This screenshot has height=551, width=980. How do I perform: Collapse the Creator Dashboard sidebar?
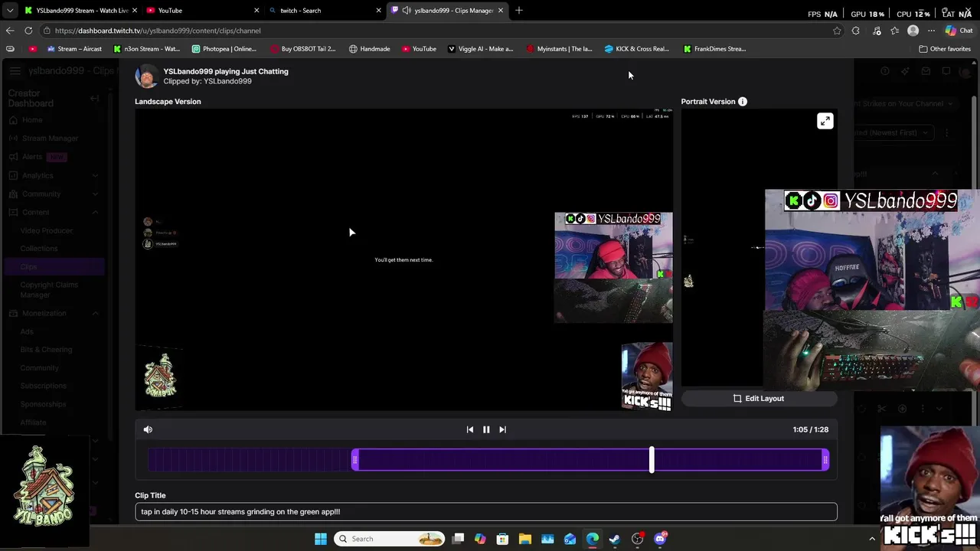coord(95,98)
